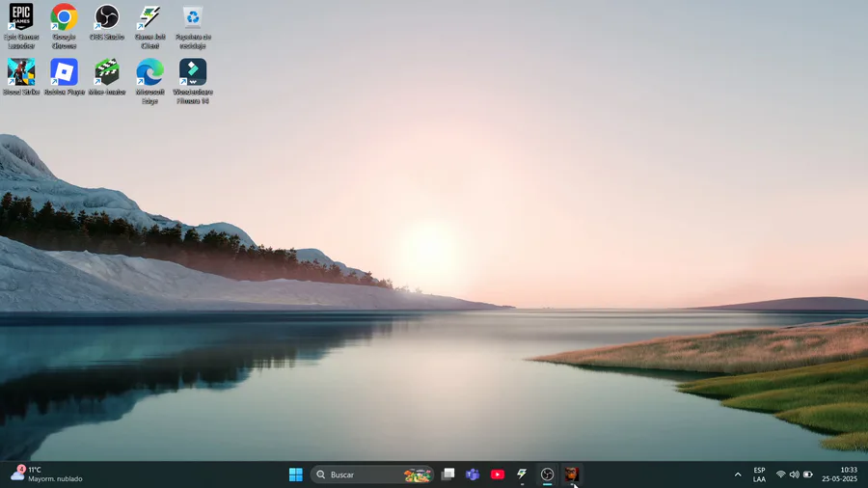The width and height of the screenshot is (868, 488).
Task: Open the clock showing 10:33 25-05-2025
Action: pos(840,474)
